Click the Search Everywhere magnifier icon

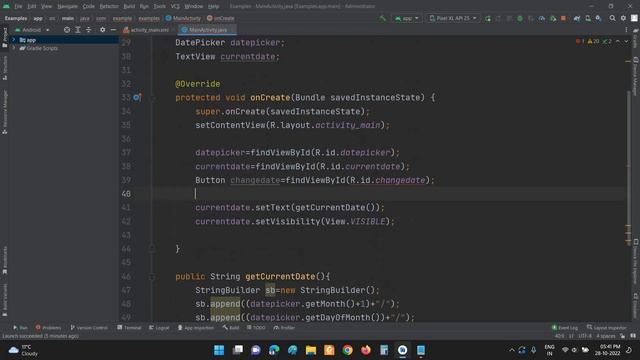[x=613, y=18]
